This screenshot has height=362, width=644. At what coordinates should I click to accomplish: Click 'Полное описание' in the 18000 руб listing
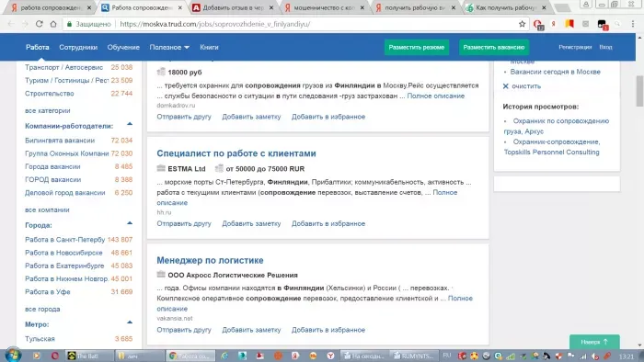click(x=436, y=96)
